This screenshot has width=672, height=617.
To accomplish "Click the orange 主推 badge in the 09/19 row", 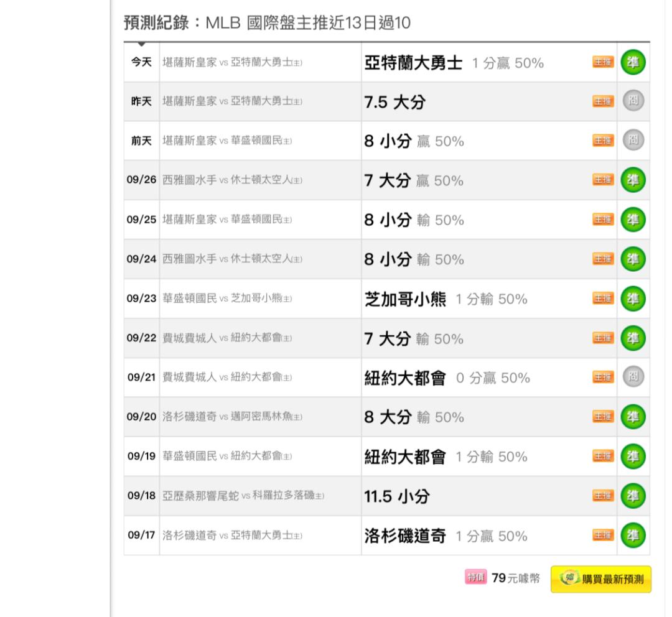I will pos(603,456).
